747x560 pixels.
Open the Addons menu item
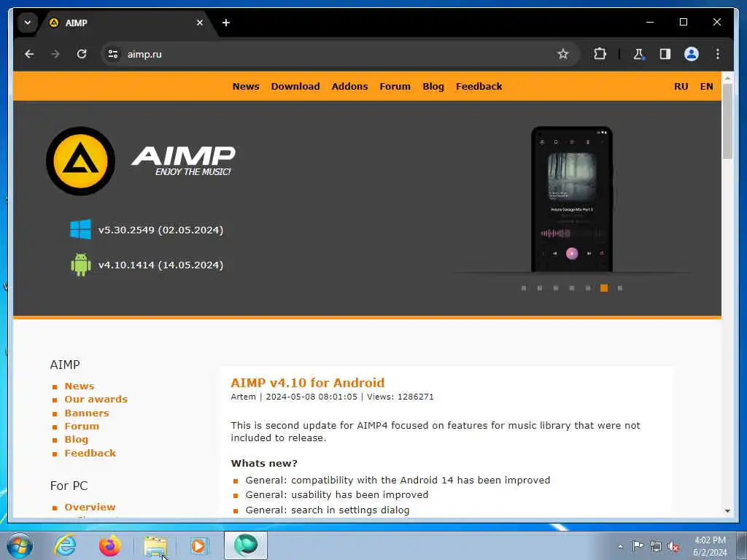[x=349, y=87]
